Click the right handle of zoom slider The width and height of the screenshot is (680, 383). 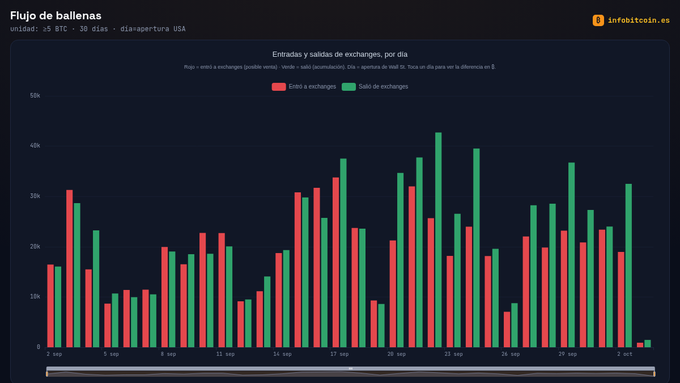654,371
